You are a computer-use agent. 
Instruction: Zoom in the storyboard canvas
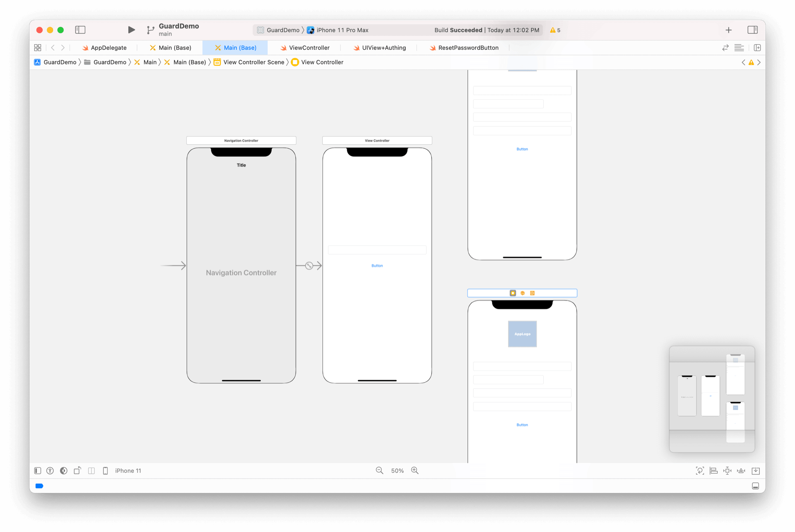415,471
